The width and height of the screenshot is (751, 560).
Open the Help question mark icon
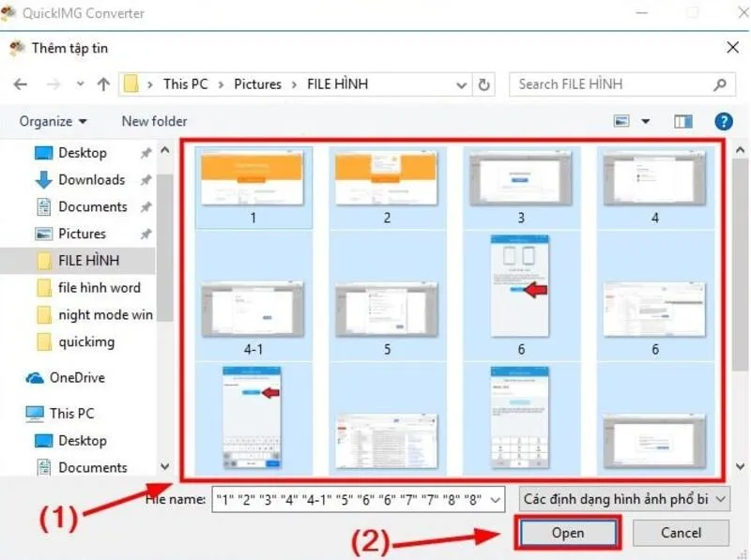[x=723, y=122]
